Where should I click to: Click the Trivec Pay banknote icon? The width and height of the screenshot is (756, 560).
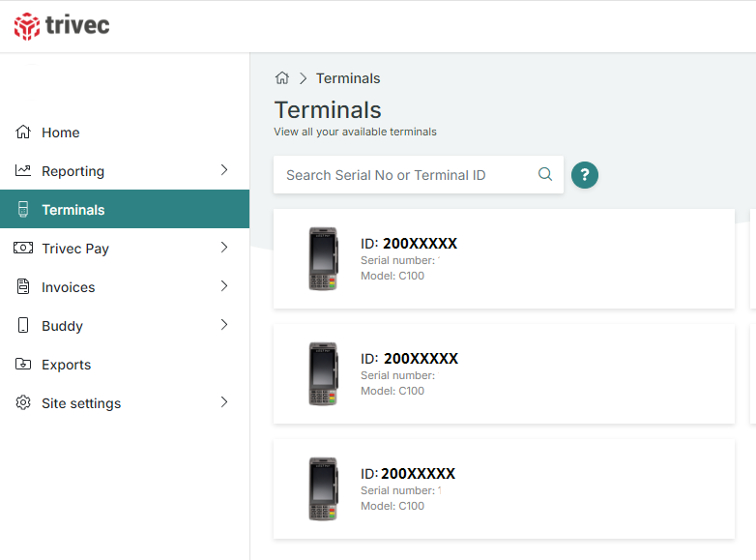pos(23,248)
